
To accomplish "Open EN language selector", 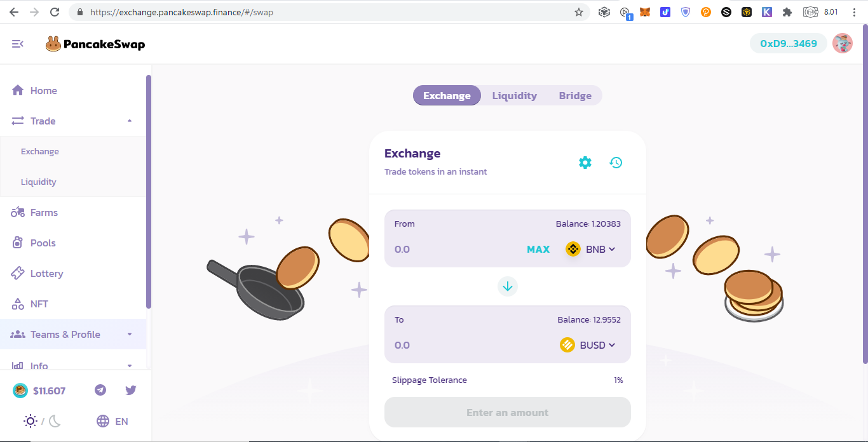I will [x=112, y=421].
